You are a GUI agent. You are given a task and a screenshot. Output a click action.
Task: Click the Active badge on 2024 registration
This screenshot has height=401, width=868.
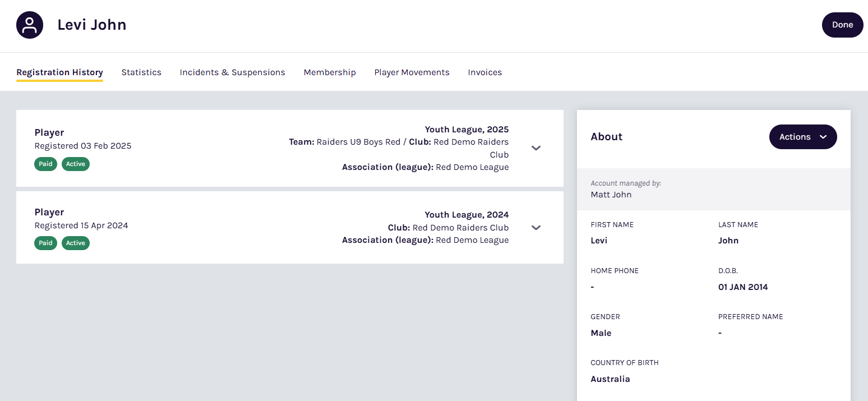tap(76, 243)
